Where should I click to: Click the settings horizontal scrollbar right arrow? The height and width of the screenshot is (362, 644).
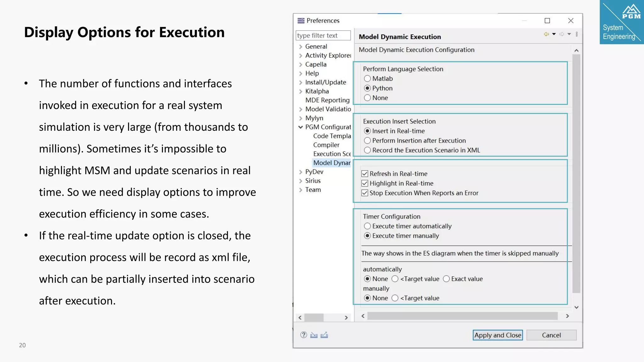pos(567,316)
